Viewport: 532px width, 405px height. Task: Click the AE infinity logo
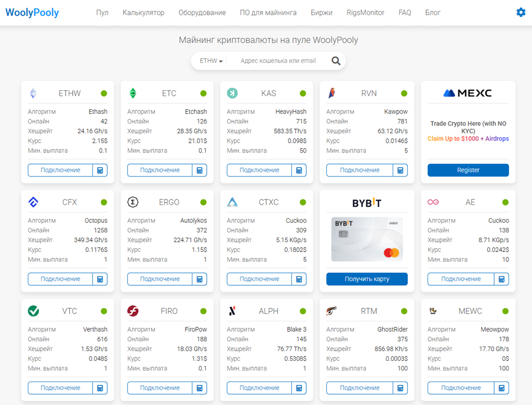[x=433, y=202]
